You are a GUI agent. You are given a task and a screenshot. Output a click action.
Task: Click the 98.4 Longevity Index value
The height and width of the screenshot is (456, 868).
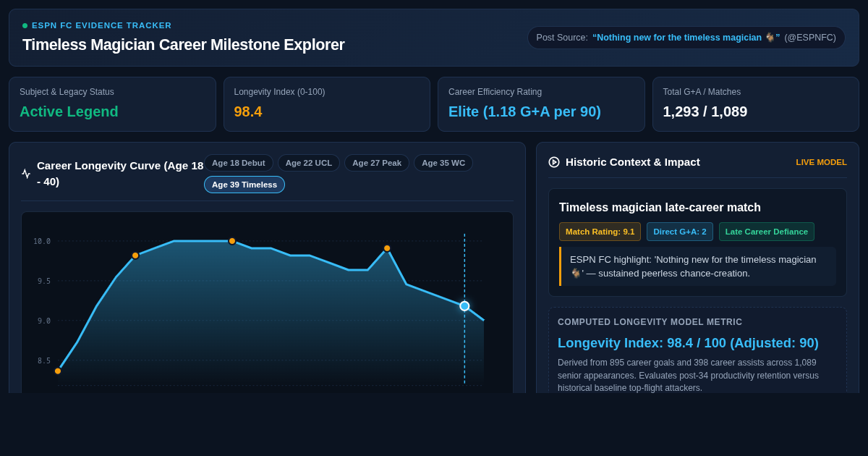(248, 111)
